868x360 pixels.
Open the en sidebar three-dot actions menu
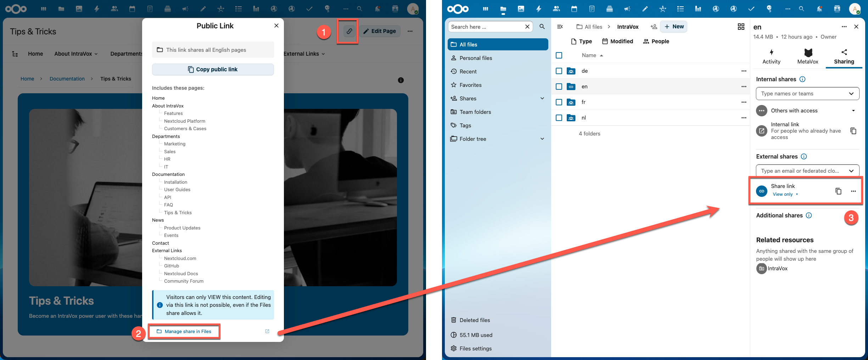point(844,27)
